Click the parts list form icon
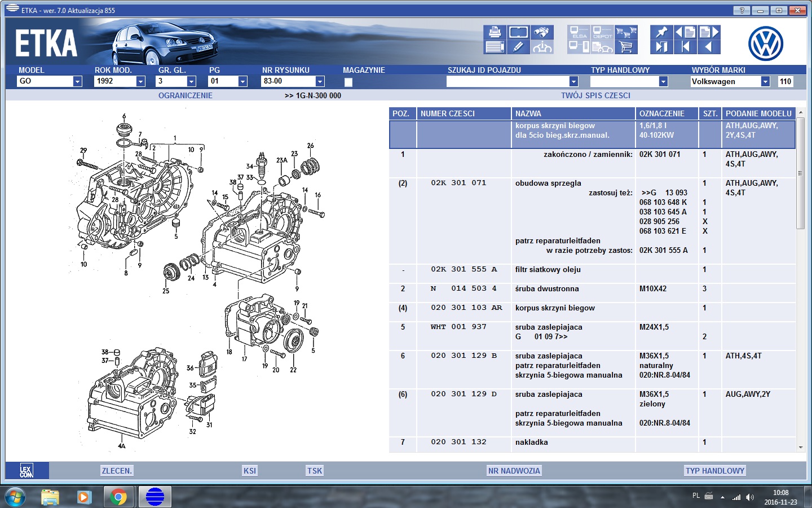This screenshot has width=812, height=508. tap(495, 47)
